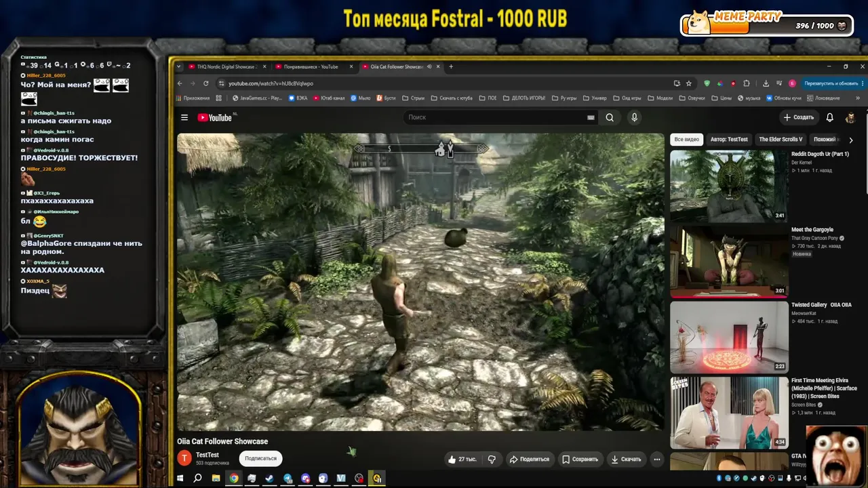Screen dimensions: 868x488
Task: Select the Автор: TestTest filter chip
Action: [x=729, y=140]
